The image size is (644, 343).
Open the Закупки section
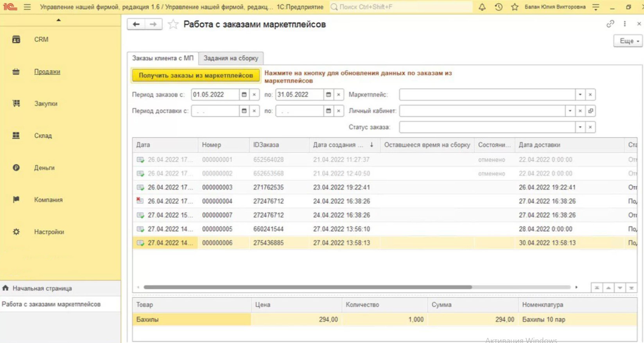point(46,104)
